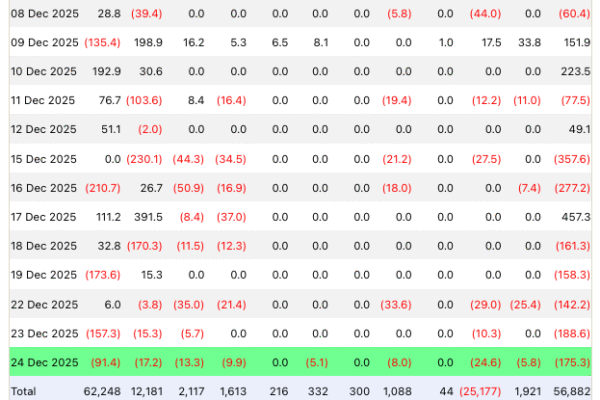The image size is (600, 400).
Task: Select the 24 Dec 2025 highlighted row date
Action: click(43, 361)
